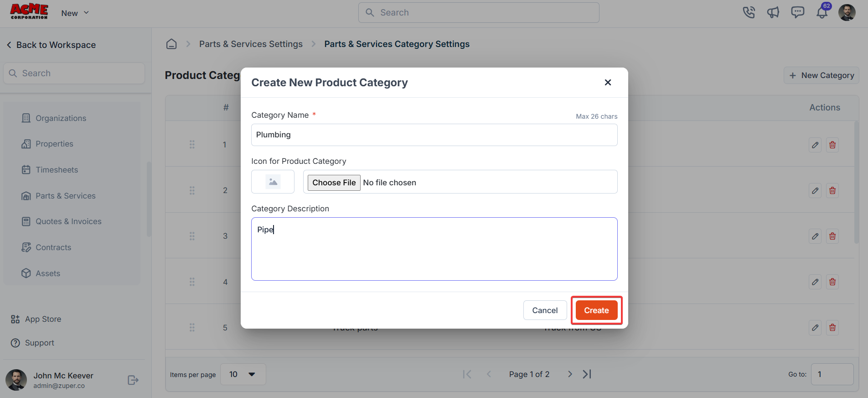Click the Actions column header
This screenshot has height=398, width=868.
[825, 107]
